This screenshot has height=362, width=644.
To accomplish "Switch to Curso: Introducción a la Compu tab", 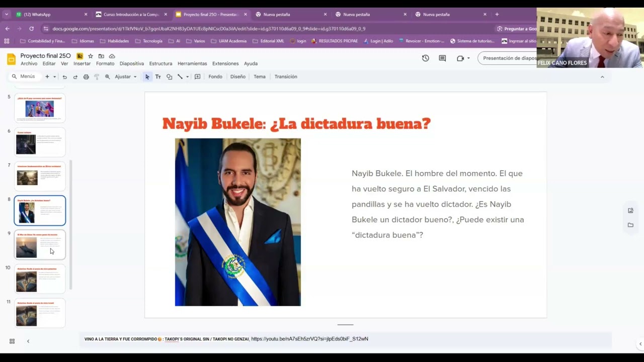I will [x=131, y=15].
